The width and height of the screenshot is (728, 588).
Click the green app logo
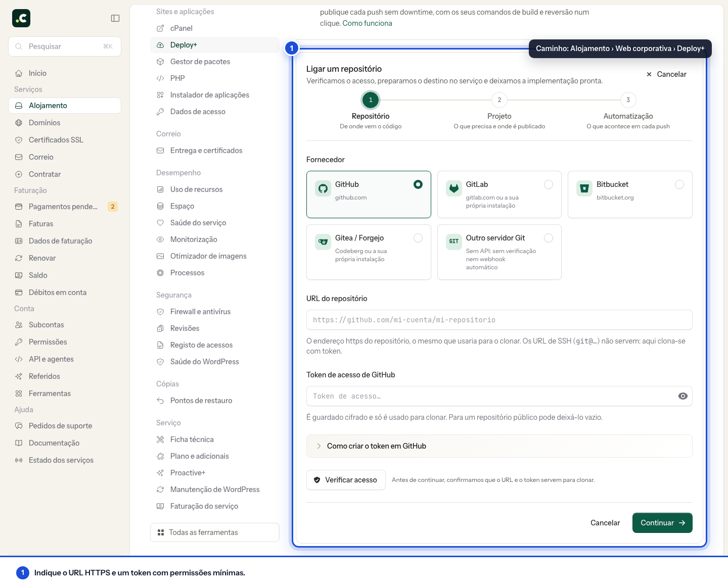tap(21, 18)
